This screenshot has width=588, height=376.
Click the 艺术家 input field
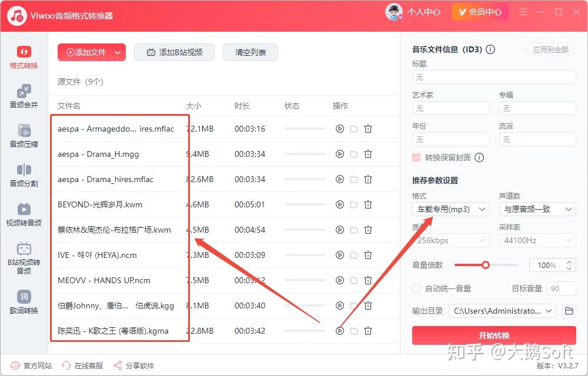pos(451,108)
